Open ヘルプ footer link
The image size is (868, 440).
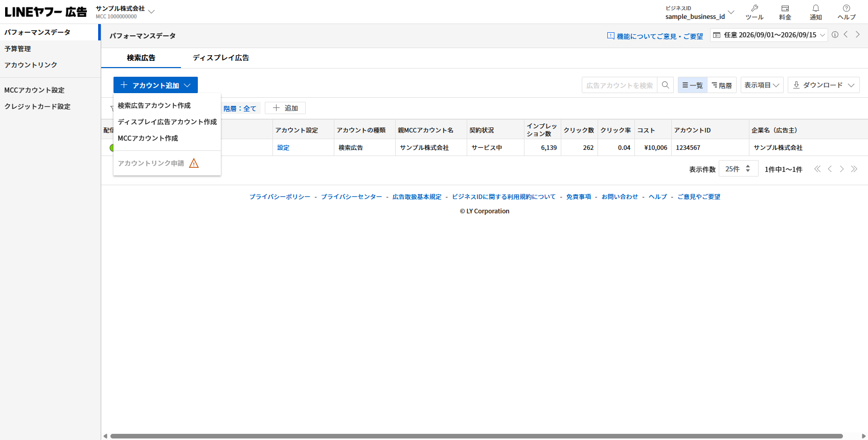658,196
